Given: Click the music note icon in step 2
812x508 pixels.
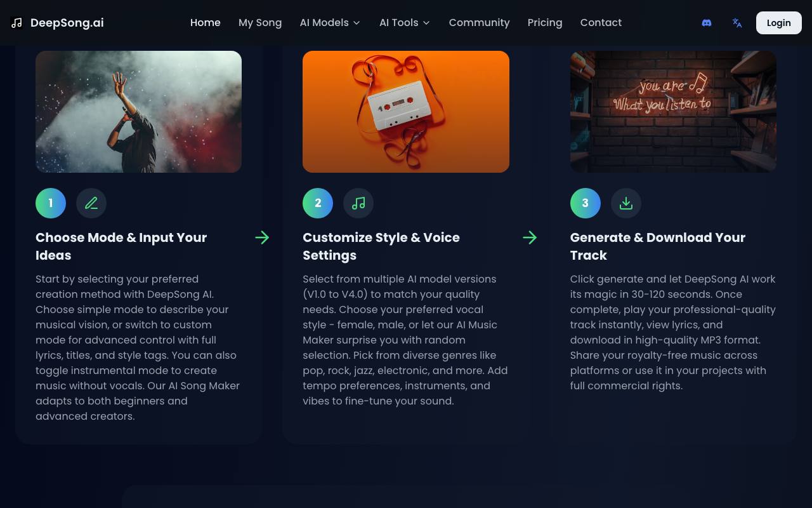Looking at the screenshot, I should pyautogui.click(x=358, y=203).
